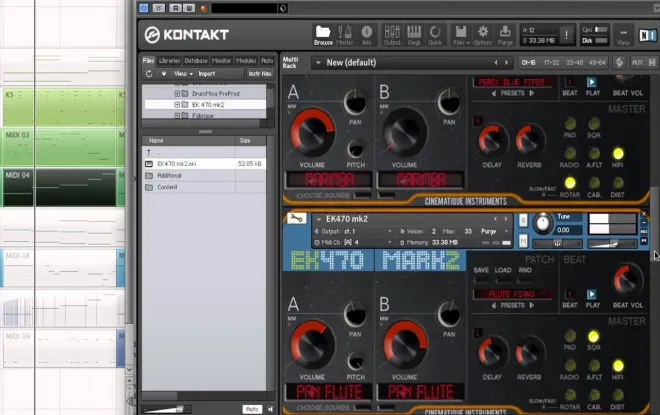Click the Master editor icon
660x415 pixels.
pyautogui.click(x=345, y=35)
